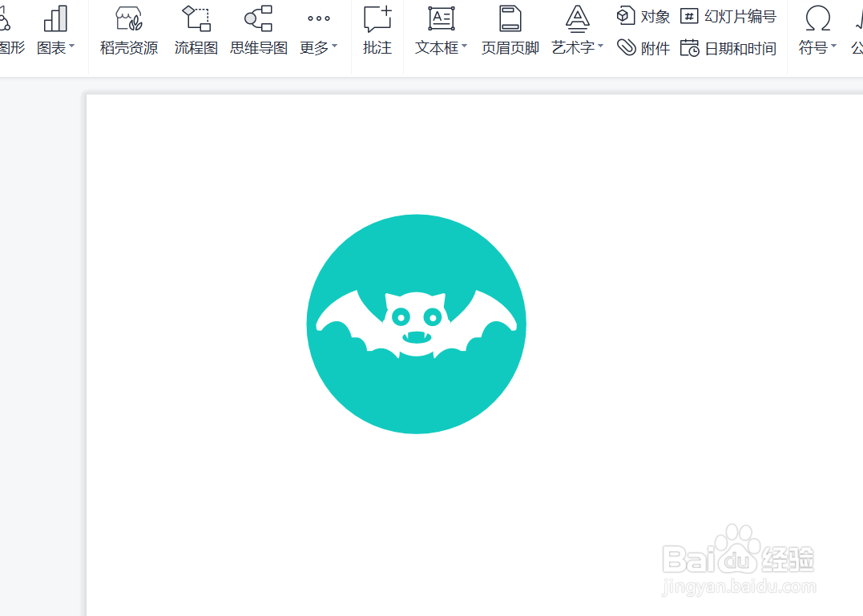Insert 日期和时间 date and time
Viewport: 863px width, 616px height.
pos(728,48)
